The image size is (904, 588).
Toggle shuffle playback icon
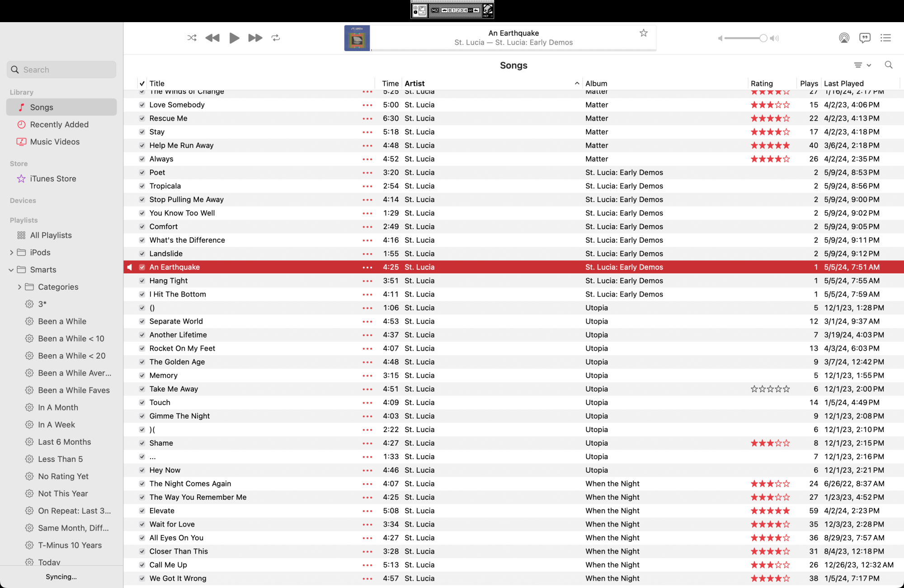tap(192, 38)
